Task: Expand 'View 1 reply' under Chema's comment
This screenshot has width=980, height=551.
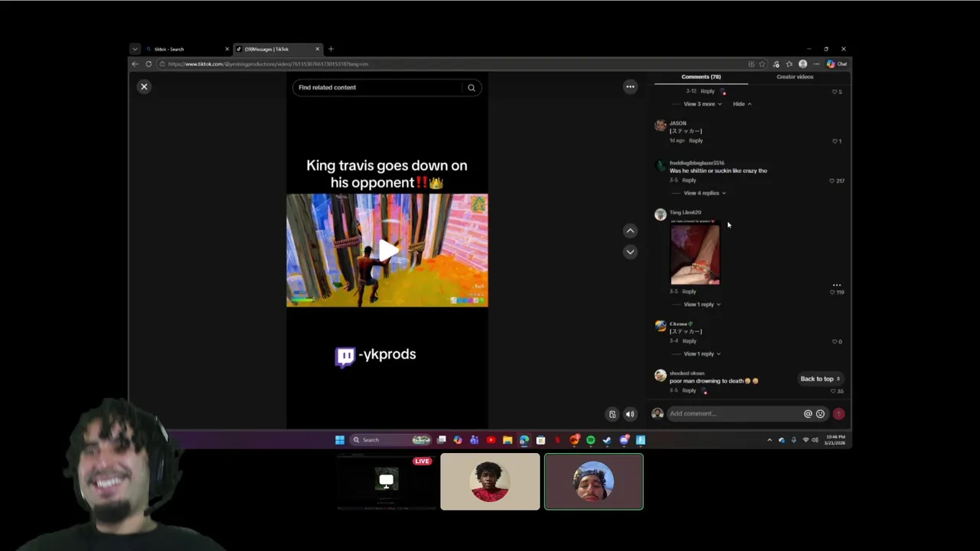Action: 702,354
